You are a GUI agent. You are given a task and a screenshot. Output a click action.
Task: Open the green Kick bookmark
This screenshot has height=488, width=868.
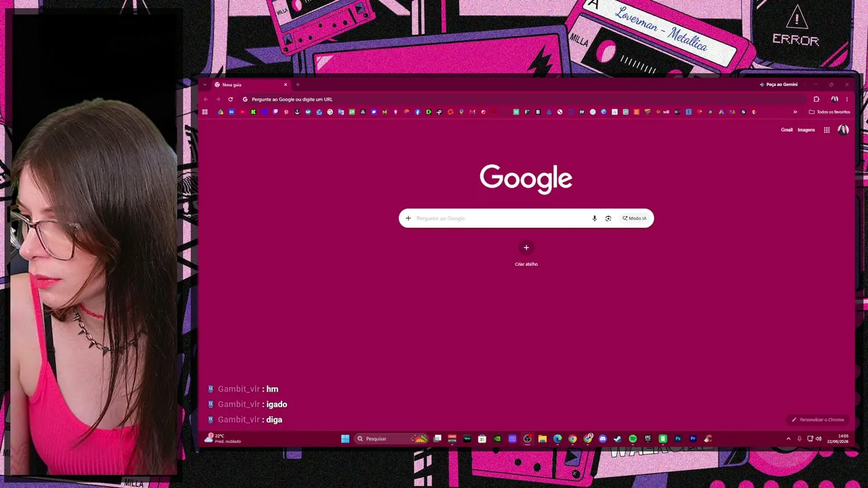[253, 112]
